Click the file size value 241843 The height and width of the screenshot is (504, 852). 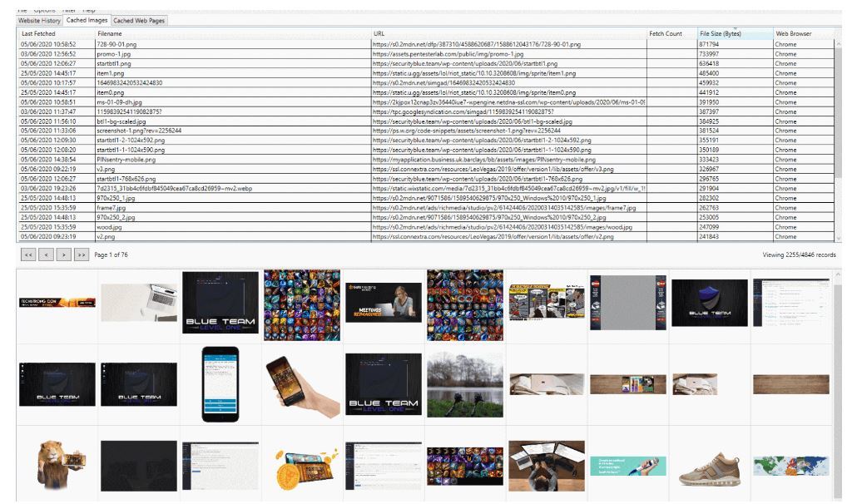click(x=709, y=237)
